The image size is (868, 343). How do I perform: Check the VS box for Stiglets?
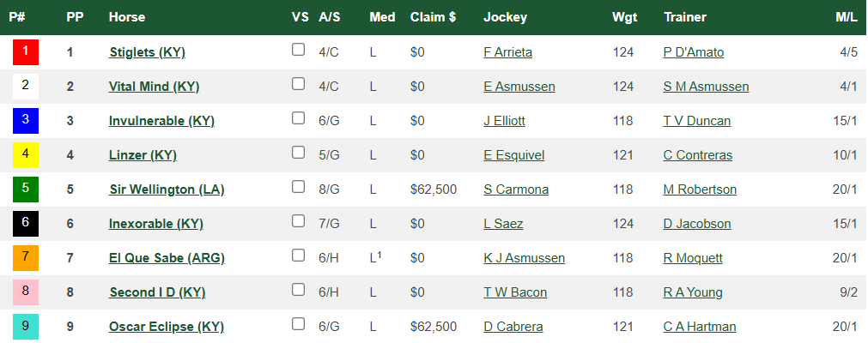299,50
